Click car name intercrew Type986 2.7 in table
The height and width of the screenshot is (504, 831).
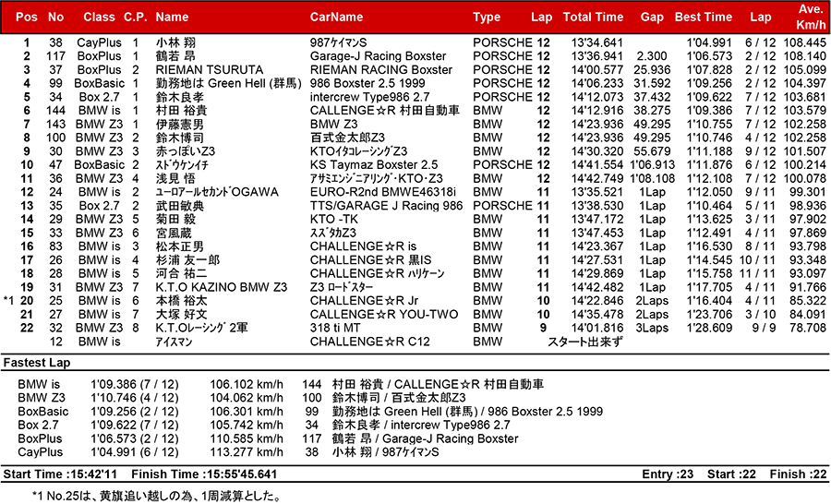370,97
